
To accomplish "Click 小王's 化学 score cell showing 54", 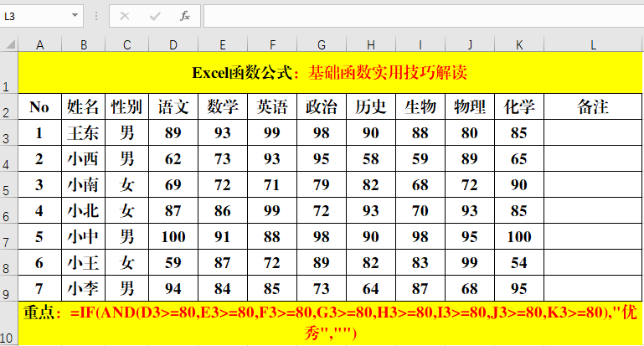I will tap(518, 262).
